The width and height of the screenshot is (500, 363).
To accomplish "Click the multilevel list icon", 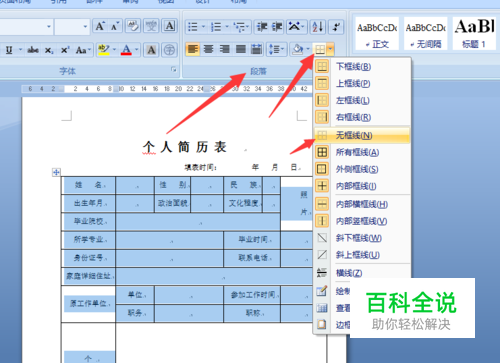I will (x=239, y=27).
